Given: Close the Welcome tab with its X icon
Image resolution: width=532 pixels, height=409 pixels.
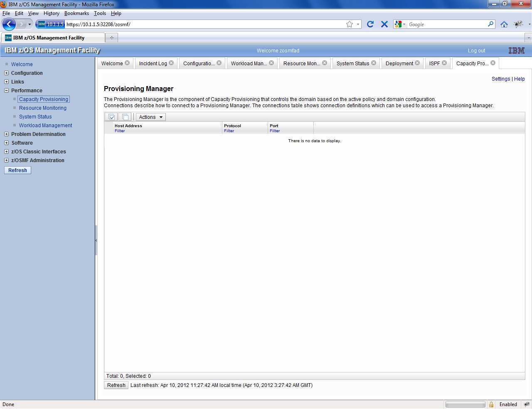Looking at the screenshot, I should [127, 63].
